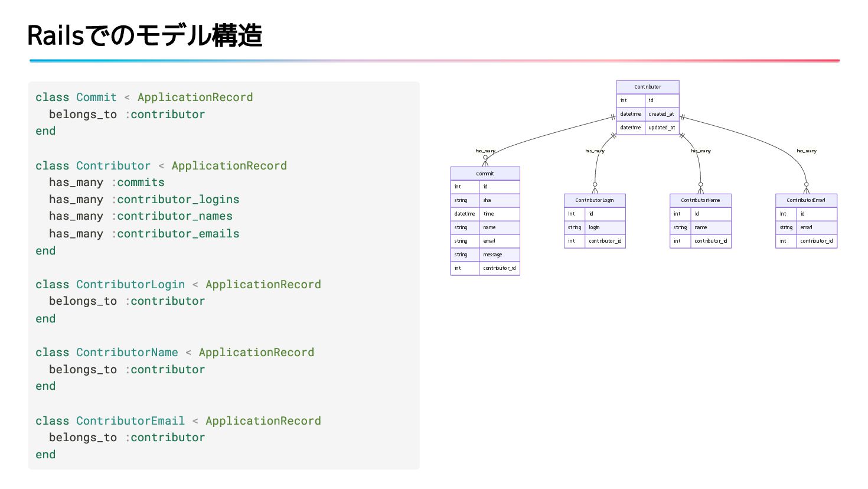The width and height of the screenshot is (868, 489).
Task: Click the "created_at" cell in Contributor table
Action: pyautogui.click(x=662, y=114)
